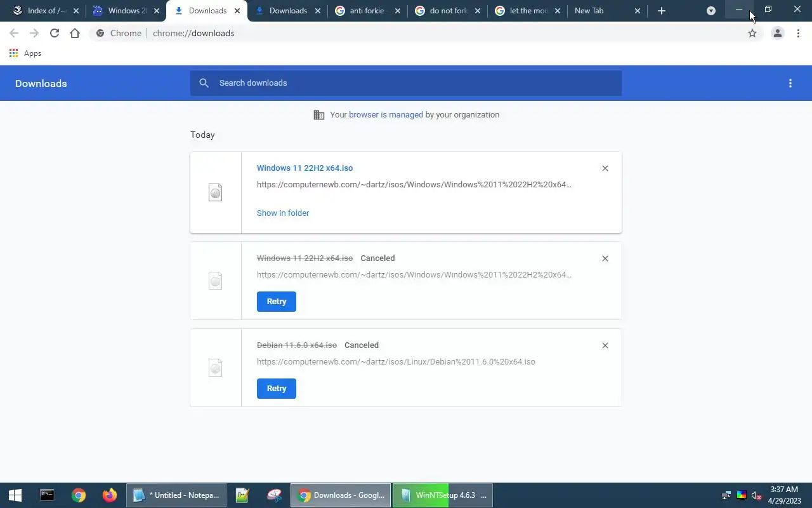Go back using the browser back arrow
812x508 pixels.
pyautogui.click(x=14, y=33)
